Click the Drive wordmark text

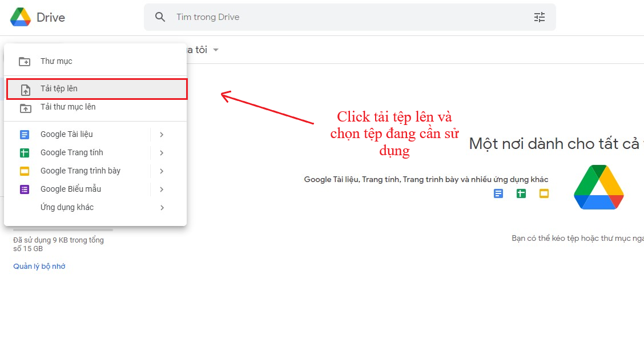(51, 17)
